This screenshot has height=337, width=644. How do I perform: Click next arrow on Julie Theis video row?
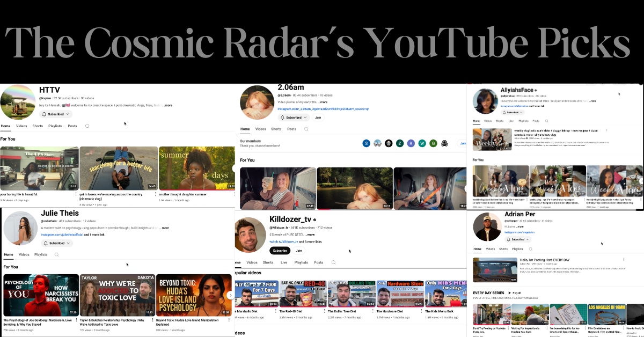click(230, 295)
